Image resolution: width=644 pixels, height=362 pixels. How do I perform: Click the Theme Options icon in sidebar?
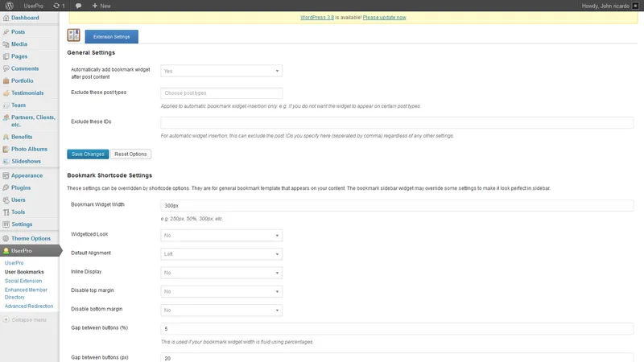click(6, 238)
